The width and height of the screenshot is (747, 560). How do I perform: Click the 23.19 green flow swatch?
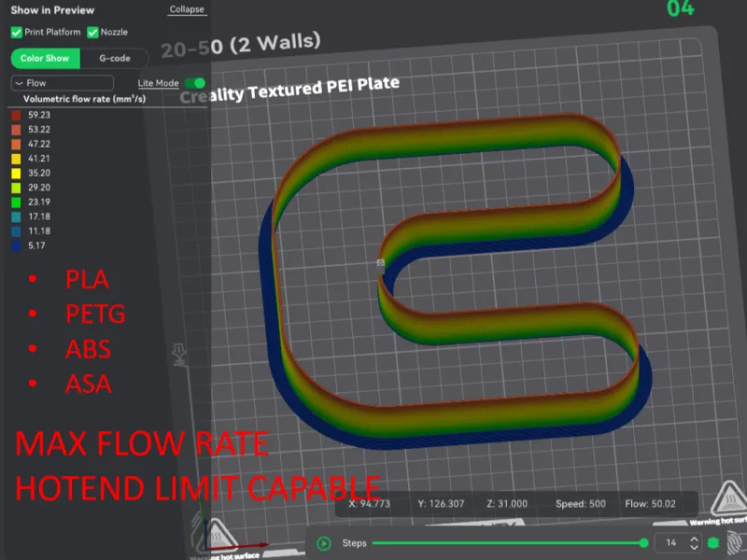16,202
